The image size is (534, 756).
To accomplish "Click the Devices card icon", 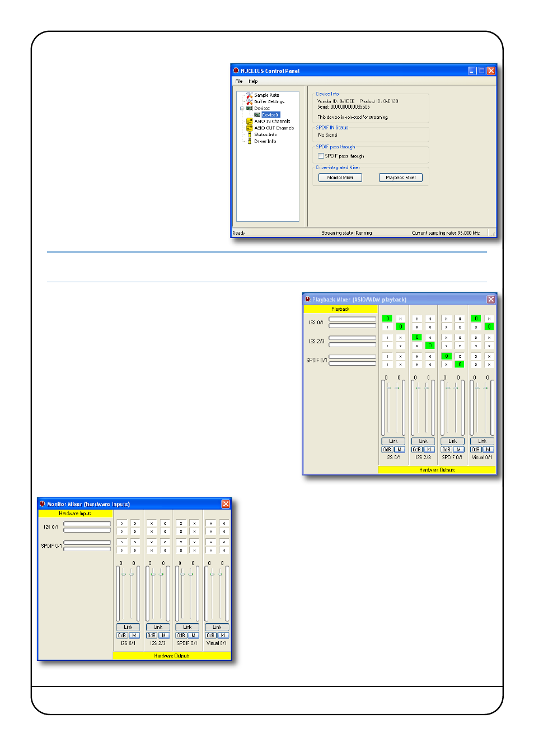I will click(x=250, y=108).
